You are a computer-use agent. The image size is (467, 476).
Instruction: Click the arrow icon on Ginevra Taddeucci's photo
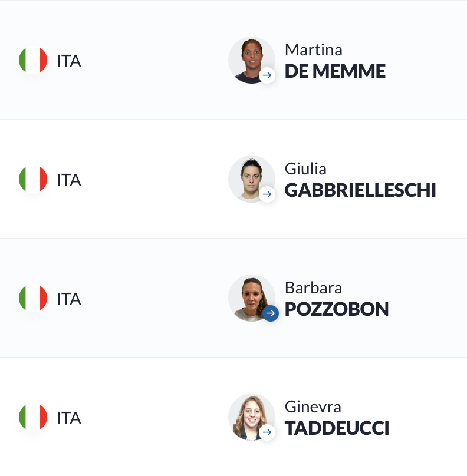(267, 432)
